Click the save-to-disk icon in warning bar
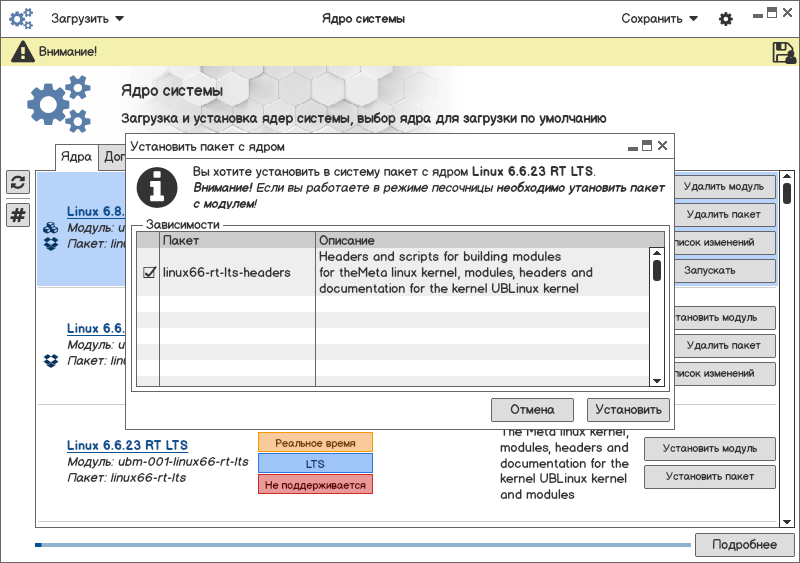800x563 pixels. pyautogui.click(x=783, y=52)
